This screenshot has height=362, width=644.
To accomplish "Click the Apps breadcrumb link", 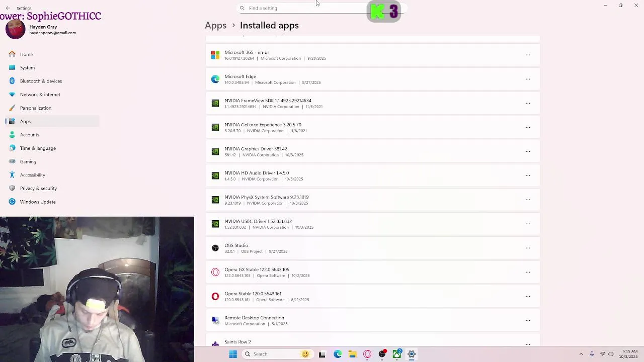I will click(x=215, y=25).
